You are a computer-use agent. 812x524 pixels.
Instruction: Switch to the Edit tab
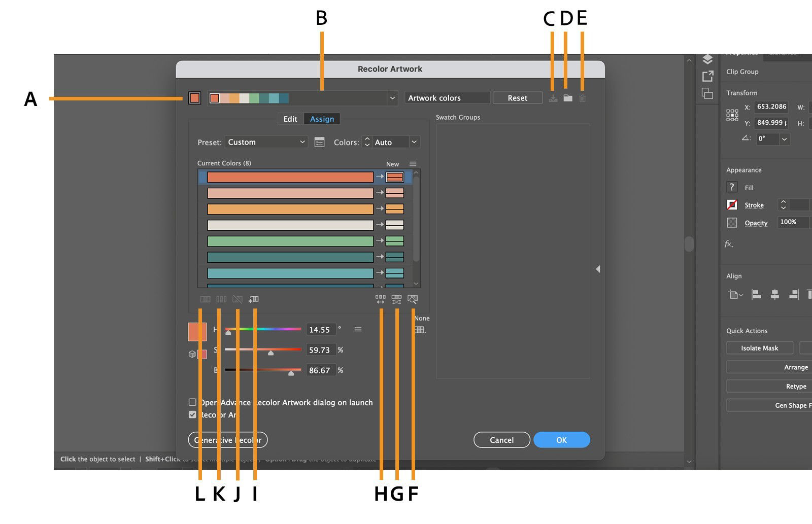(x=290, y=119)
